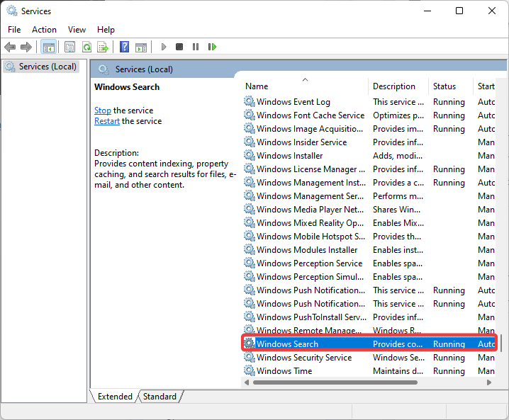Click gear icon of Windows Event Log
This screenshot has height=420, width=509.
[x=250, y=101]
